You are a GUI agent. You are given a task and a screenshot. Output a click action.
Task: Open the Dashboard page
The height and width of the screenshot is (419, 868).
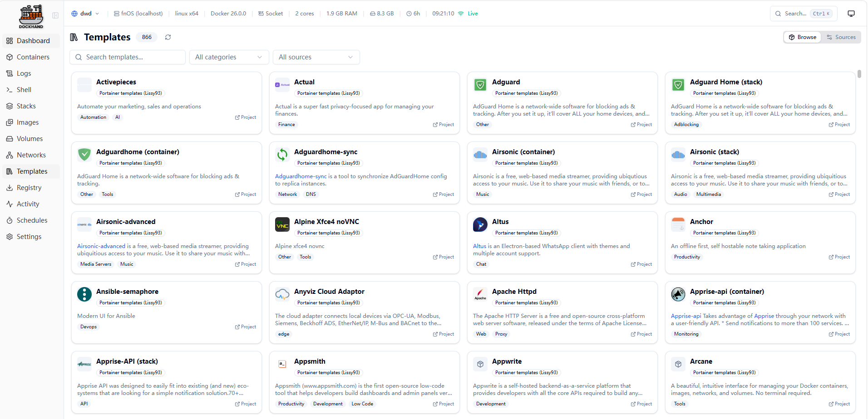point(31,41)
